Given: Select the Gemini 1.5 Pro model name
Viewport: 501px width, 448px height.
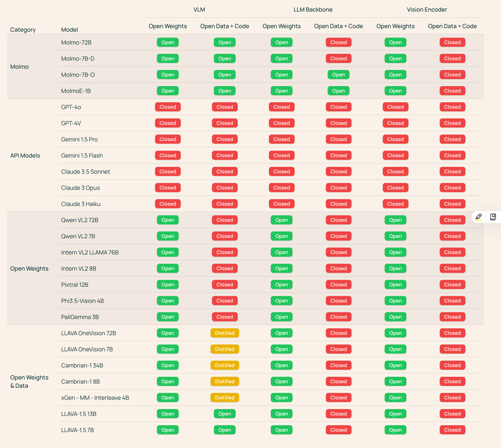Looking at the screenshot, I should coord(79,139).
